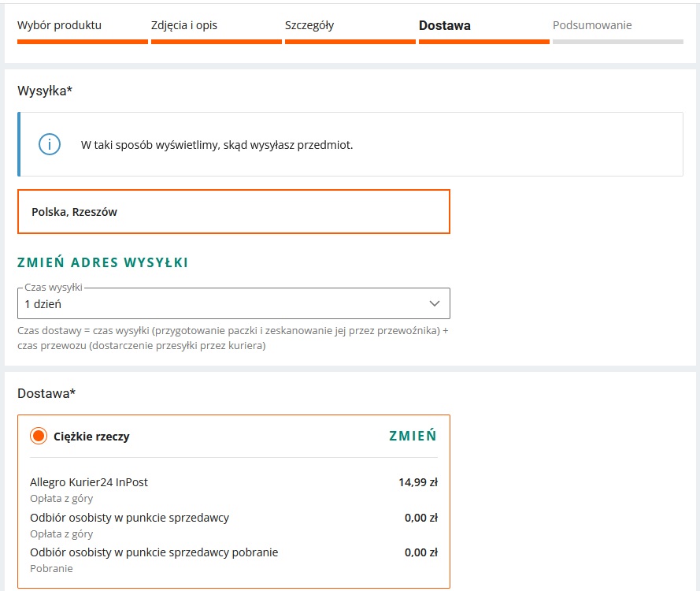Screen dimensions: 700x591
Task: Click the chevron arrow in Czas wysyłki
Action: coord(434,303)
